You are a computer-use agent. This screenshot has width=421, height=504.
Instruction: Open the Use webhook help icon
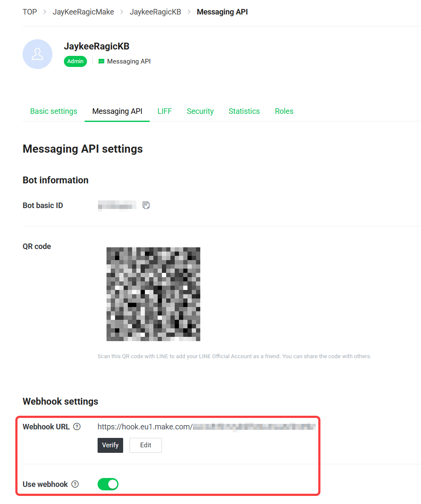75,484
